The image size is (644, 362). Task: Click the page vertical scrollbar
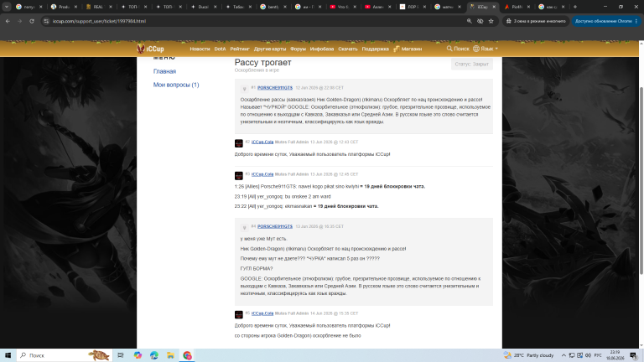641,181
